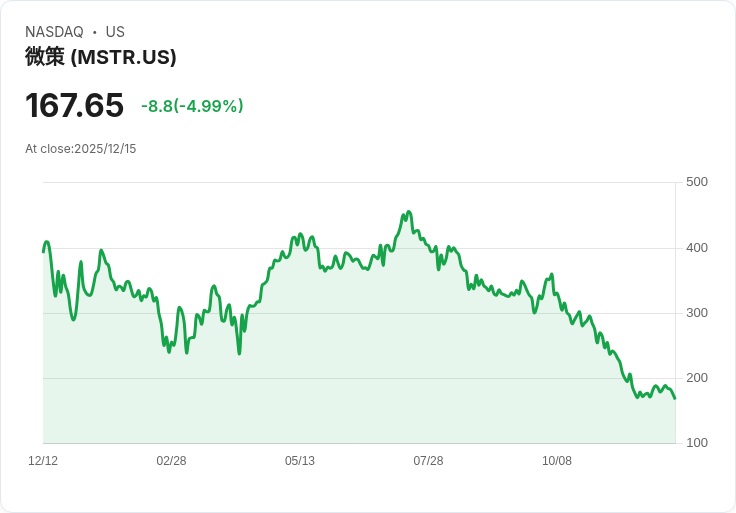The width and height of the screenshot is (736, 513).
Task: Select the 07/28 date marker
Action: click(428, 461)
